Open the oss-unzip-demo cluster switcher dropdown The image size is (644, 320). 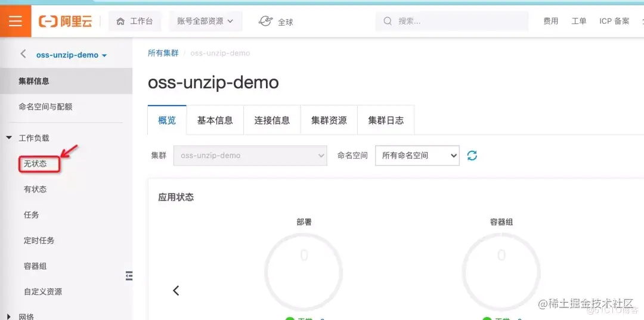point(72,55)
